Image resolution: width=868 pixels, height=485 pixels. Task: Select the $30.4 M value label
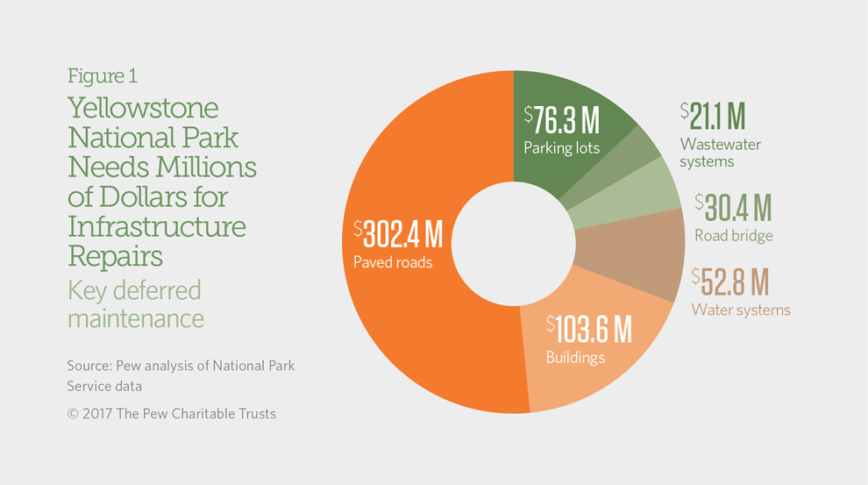733,208
